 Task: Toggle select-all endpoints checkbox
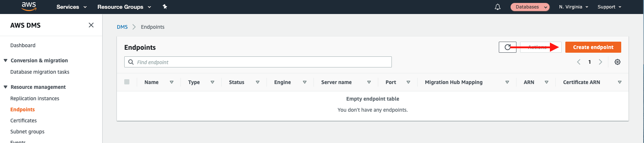pos(127,82)
